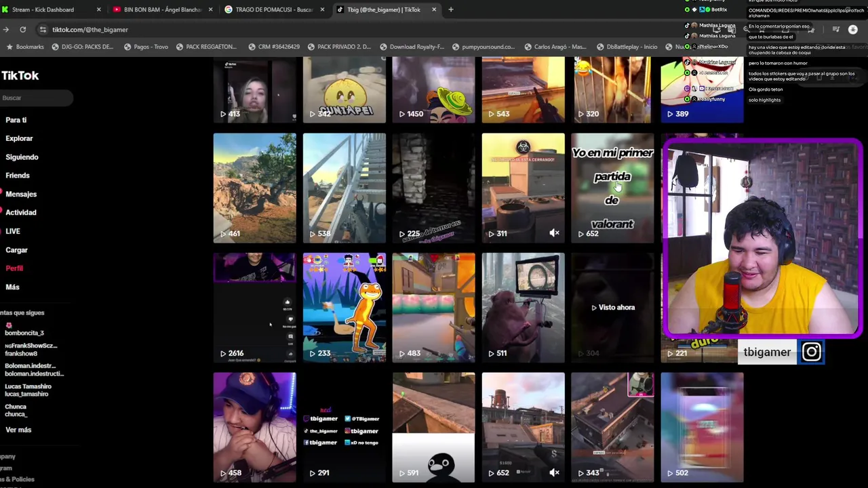This screenshot has width=868, height=488.
Task: Select Cargar to upload
Action: [17, 250]
